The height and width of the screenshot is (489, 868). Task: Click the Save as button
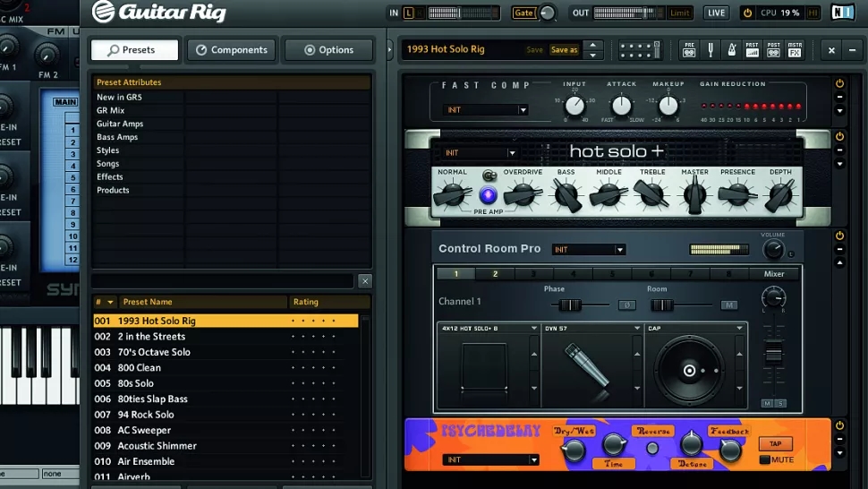point(564,50)
